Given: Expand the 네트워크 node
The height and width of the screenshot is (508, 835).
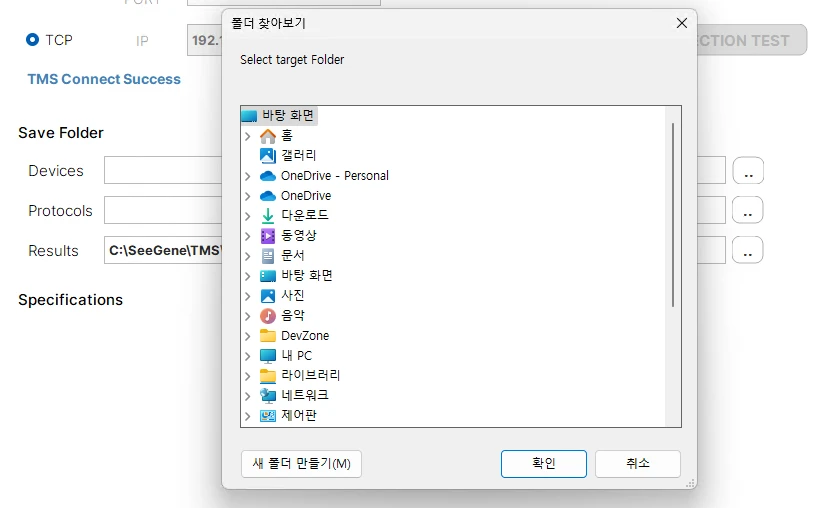Looking at the screenshot, I should coord(248,396).
